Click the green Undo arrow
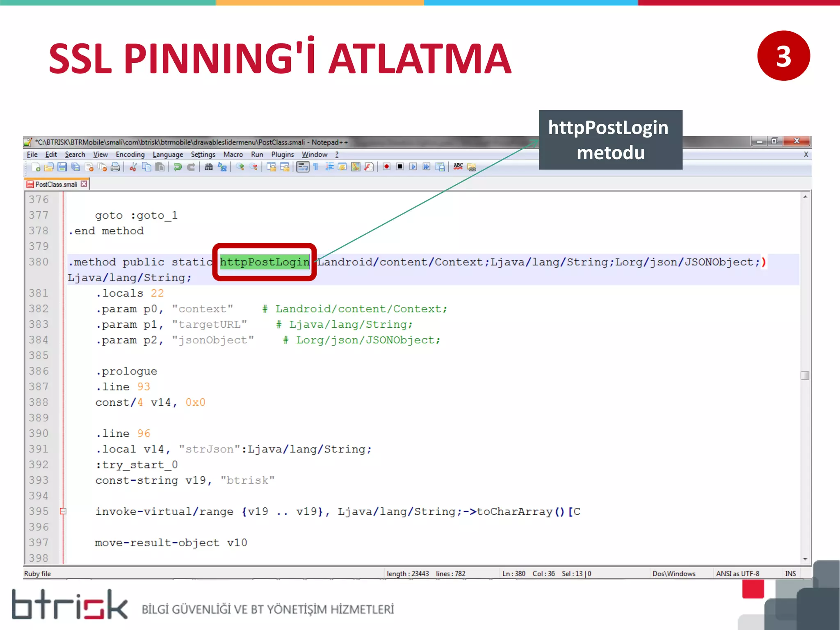 (177, 167)
